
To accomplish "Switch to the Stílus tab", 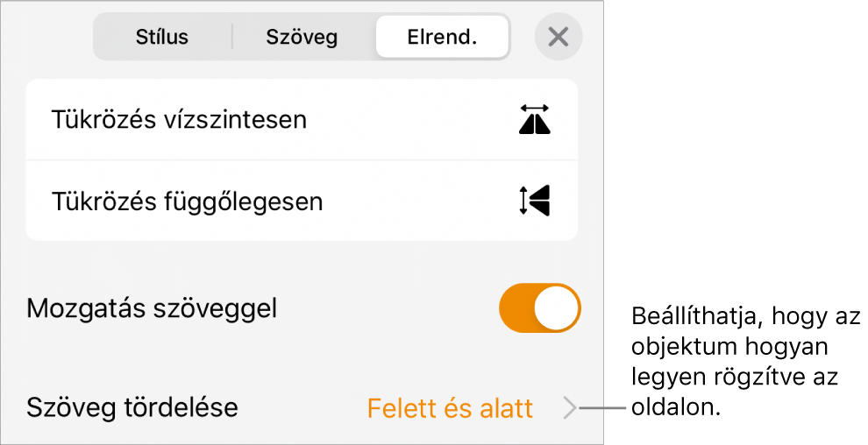I will point(162,38).
